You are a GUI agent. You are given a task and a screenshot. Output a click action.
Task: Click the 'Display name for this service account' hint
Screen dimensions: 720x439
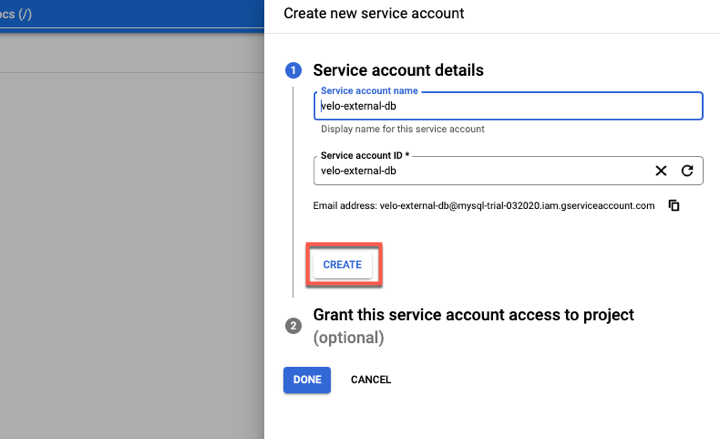point(402,129)
